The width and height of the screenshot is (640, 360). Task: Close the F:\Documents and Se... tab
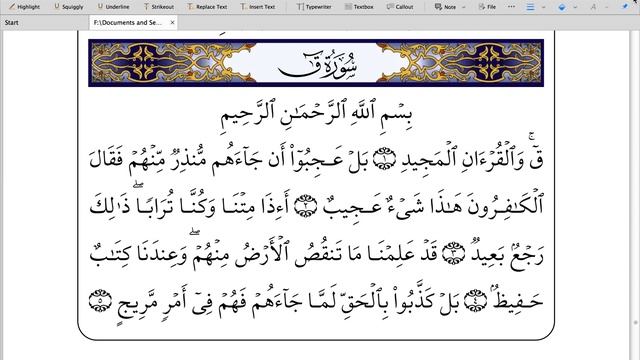(x=173, y=22)
